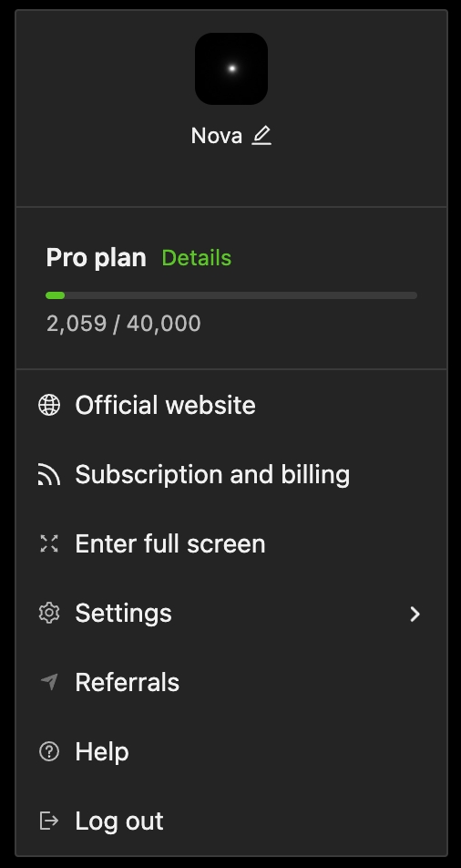
Task: Click the Log out door-arrow icon
Action: pyautogui.click(x=49, y=821)
